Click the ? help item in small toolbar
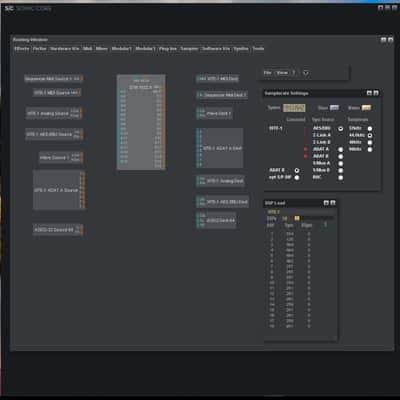The height and width of the screenshot is (400, 400). pos(294,73)
